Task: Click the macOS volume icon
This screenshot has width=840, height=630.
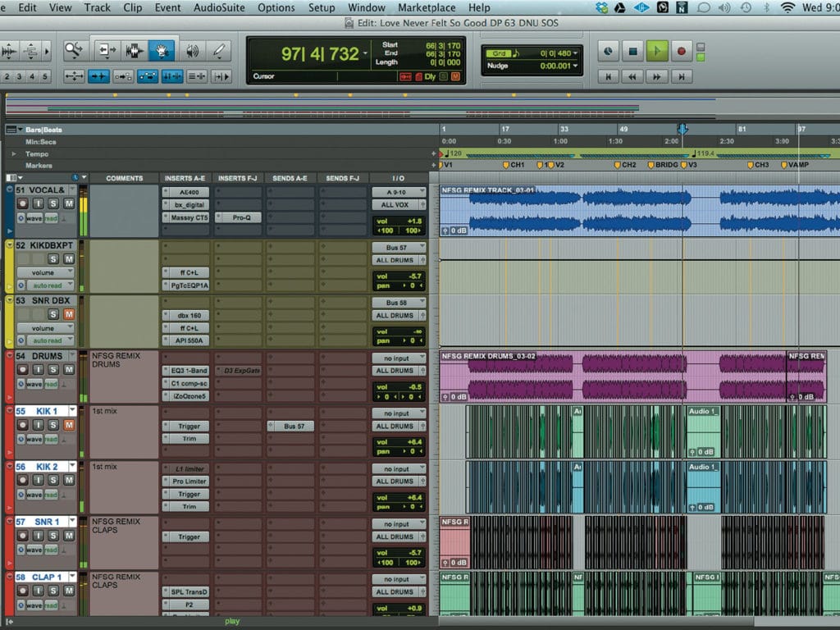Action: coord(724,7)
